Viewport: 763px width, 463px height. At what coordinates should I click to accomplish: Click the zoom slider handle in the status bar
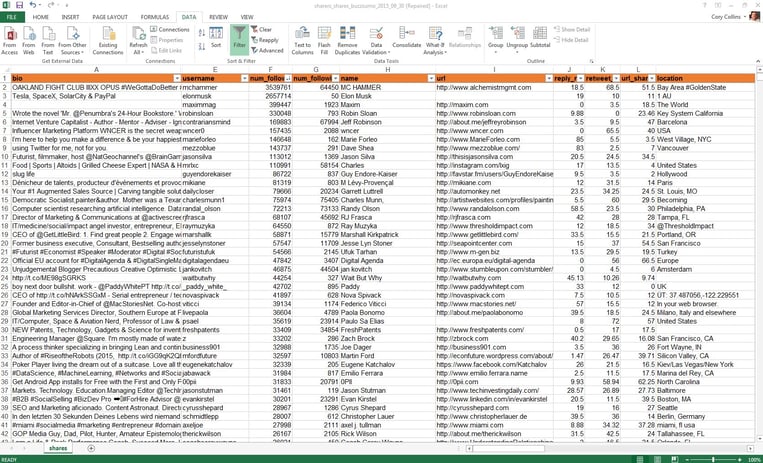point(713,459)
